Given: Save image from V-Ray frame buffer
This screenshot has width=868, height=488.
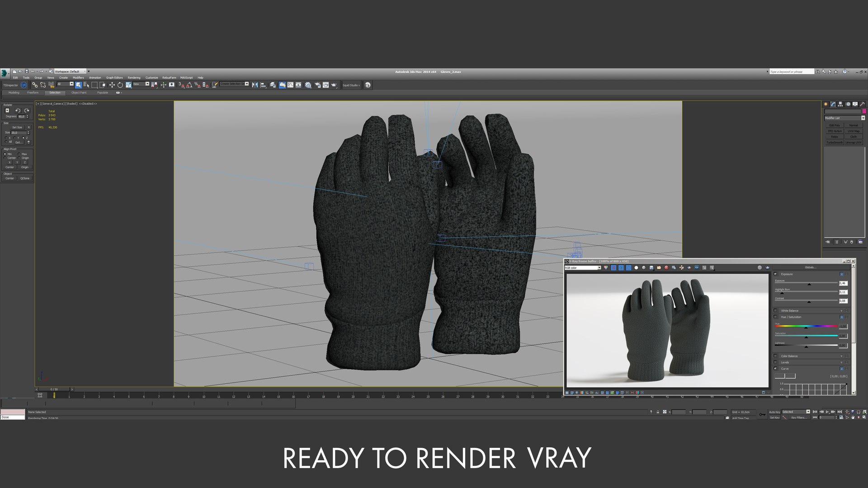Looking at the screenshot, I should tap(651, 267).
